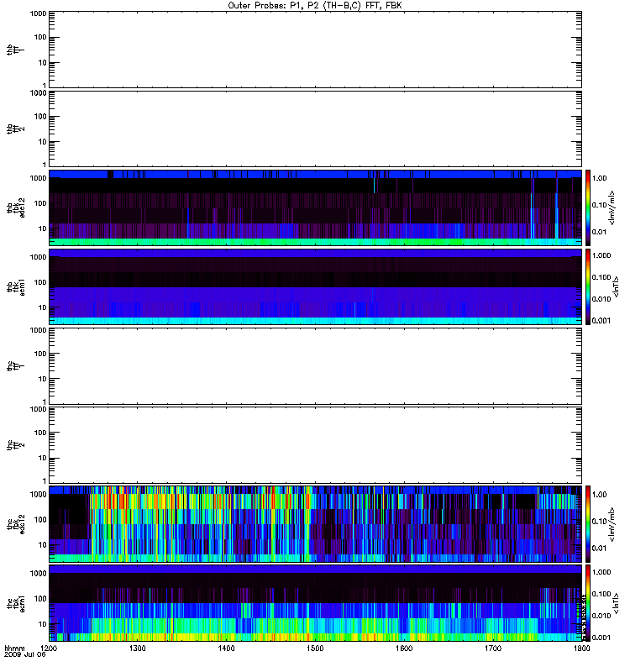Click the <|nT|> unit label of thc scm1
The width and height of the screenshot is (630, 672).
point(616,603)
